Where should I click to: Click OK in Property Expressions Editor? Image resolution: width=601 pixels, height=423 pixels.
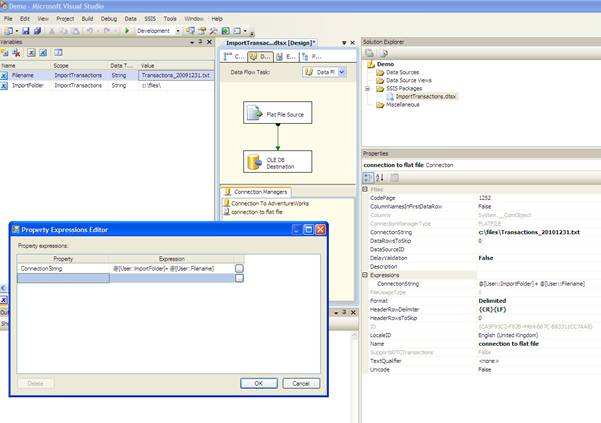(259, 383)
